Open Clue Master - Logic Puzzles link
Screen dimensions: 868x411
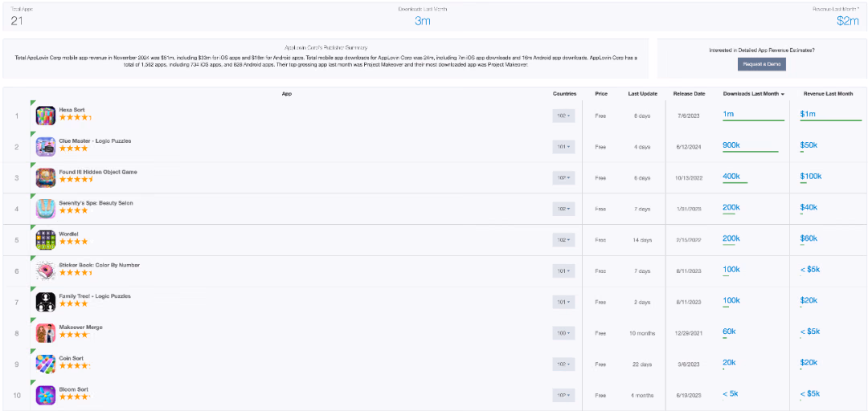tap(95, 141)
